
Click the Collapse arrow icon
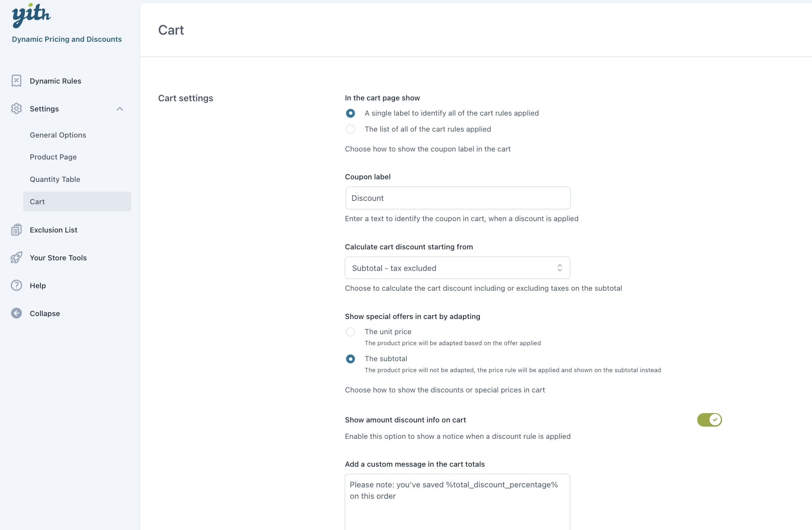point(16,313)
